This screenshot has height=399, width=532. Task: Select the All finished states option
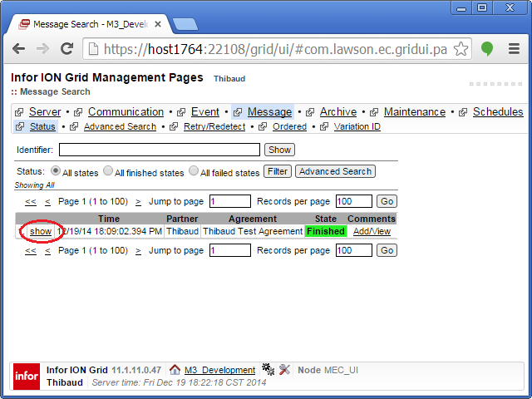(108, 172)
